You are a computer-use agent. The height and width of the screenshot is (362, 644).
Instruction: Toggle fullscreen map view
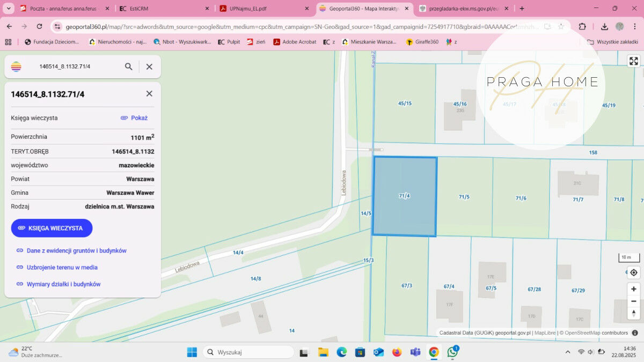click(x=633, y=61)
